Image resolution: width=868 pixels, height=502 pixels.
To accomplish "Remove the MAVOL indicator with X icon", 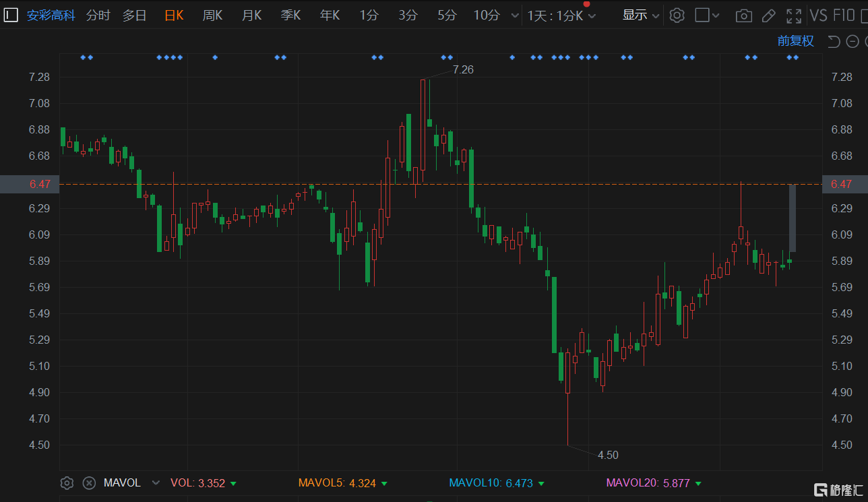I will click(x=89, y=483).
